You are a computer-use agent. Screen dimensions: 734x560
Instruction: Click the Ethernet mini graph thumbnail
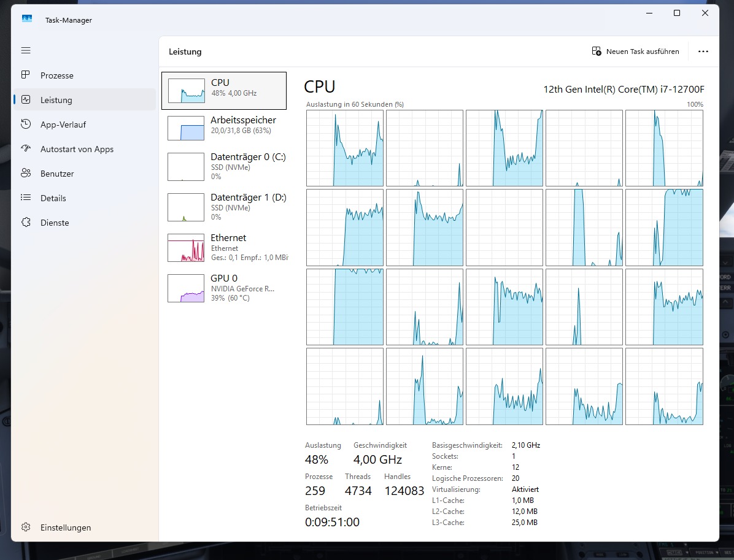[187, 248]
